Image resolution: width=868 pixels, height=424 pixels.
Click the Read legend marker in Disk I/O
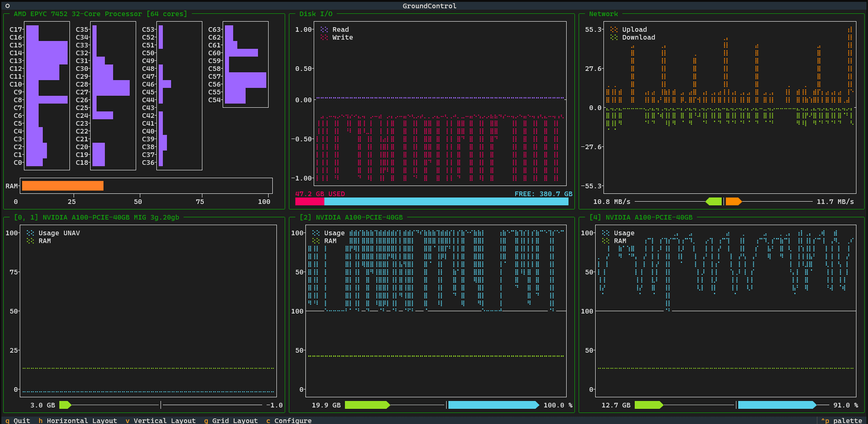click(x=324, y=29)
